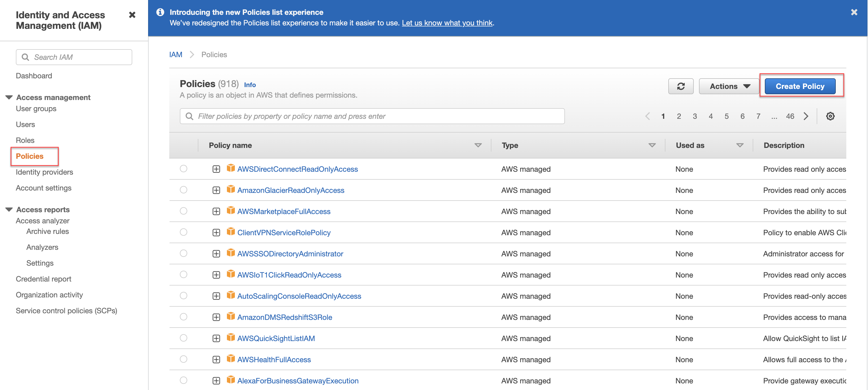Click the policy icon for AmazonGlacierReadOnlyAccess

pos(230,189)
